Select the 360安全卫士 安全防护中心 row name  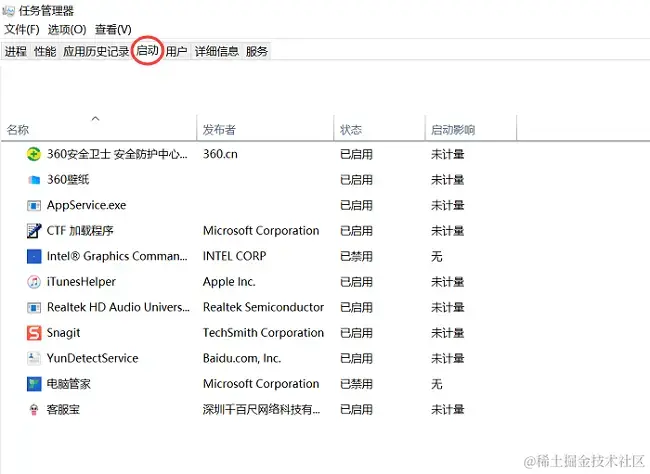[x=117, y=154]
